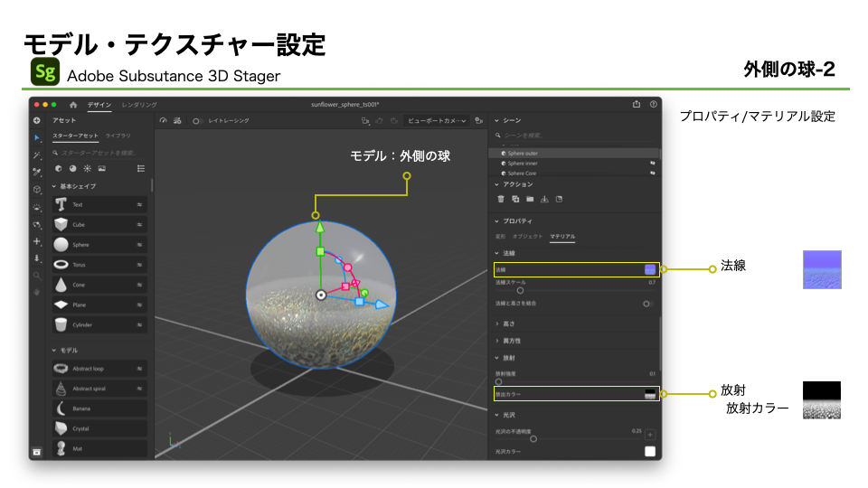Open the help question mark icon
The height and width of the screenshot is (488, 868).
[653, 104]
